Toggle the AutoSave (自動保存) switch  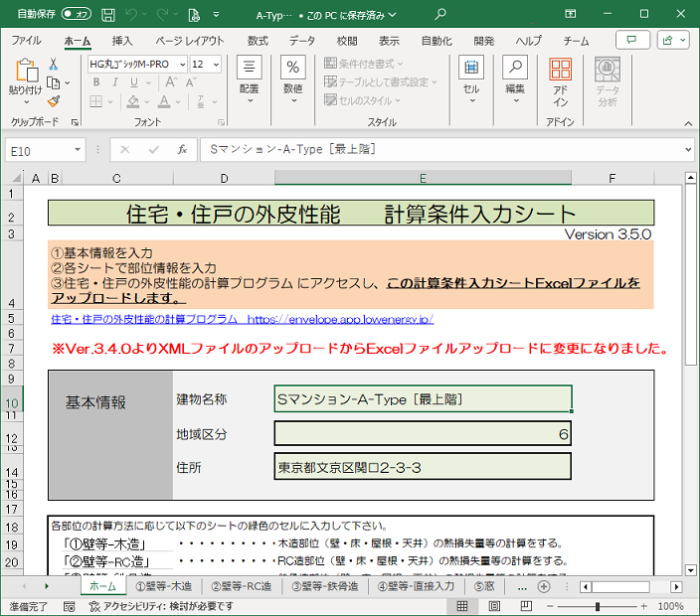coord(76,15)
